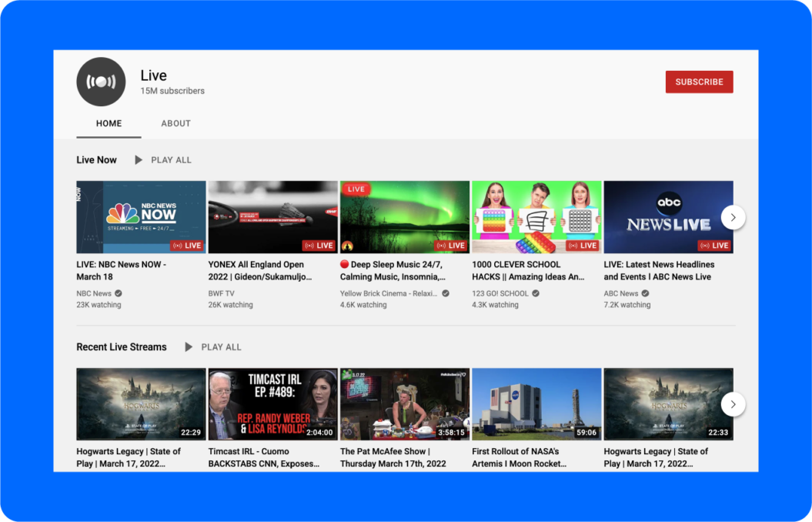Click the red LIVE banner on Deep Sleep Music thumbnail

click(x=356, y=189)
